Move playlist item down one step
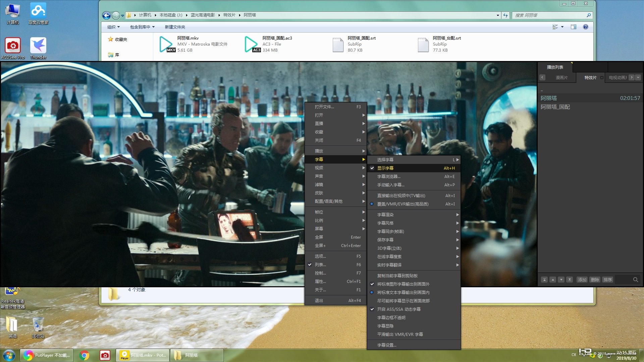 (x=561, y=280)
